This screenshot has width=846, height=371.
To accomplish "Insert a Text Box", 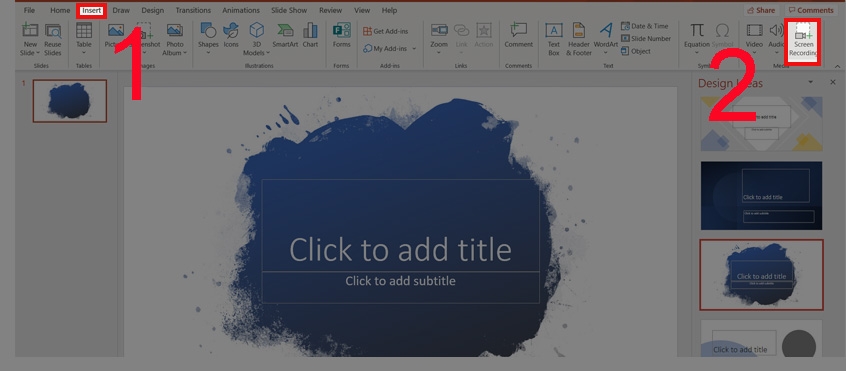I will coord(554,39).
